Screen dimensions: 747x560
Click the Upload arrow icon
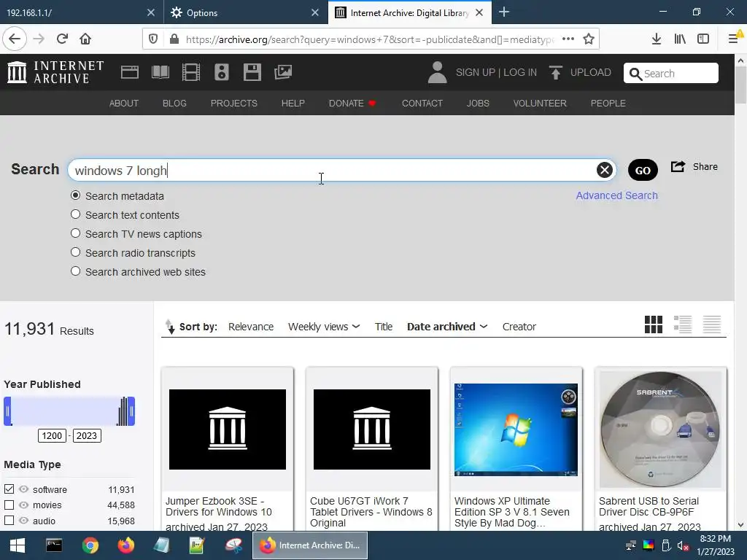point(555,72)
